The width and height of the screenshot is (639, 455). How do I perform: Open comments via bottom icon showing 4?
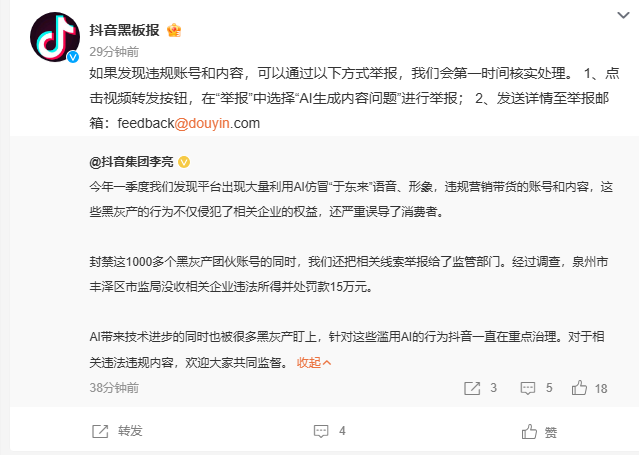[330, 431]
